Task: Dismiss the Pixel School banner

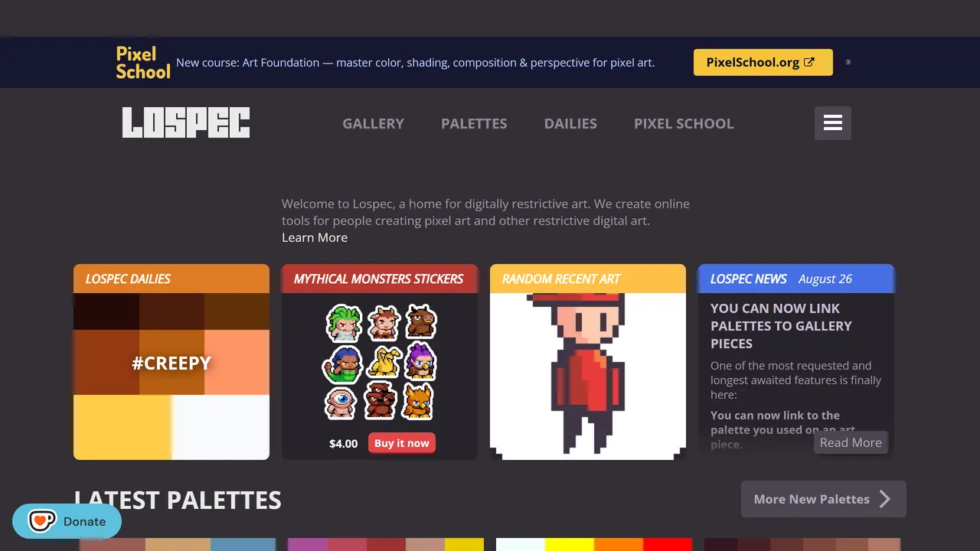Action: 848,62
